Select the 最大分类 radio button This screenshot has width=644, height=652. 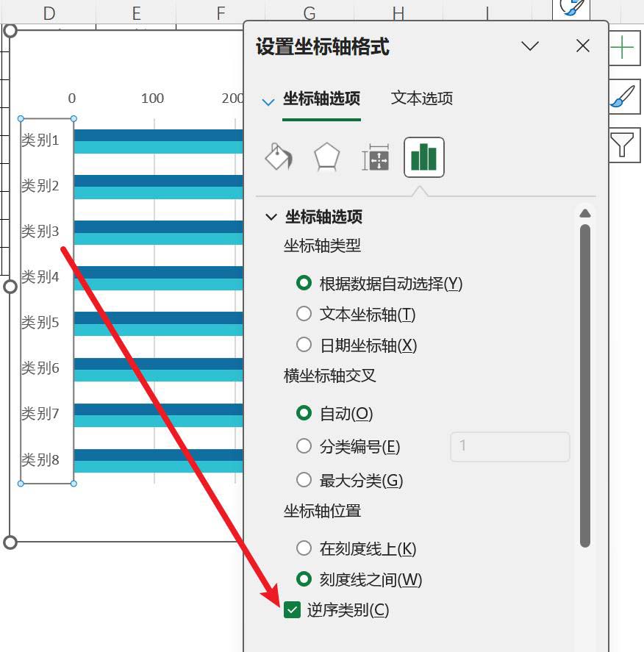pyautogui.click(x=304, y=480)
